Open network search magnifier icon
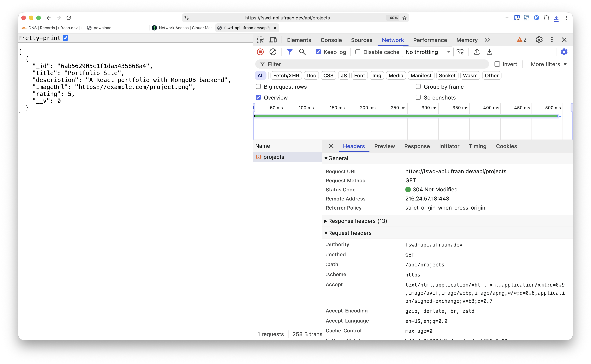 pyautogui.click(x=302, y=52)
